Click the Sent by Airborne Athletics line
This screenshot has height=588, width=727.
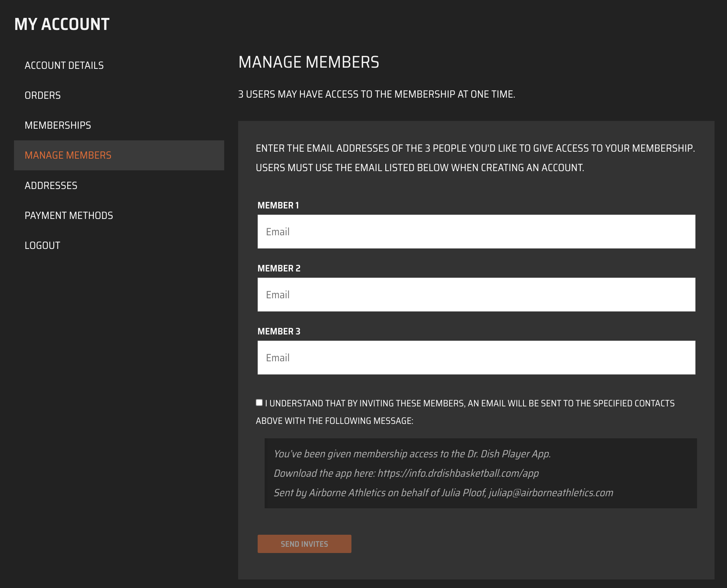pyautogui.click(x=443, y=493)
